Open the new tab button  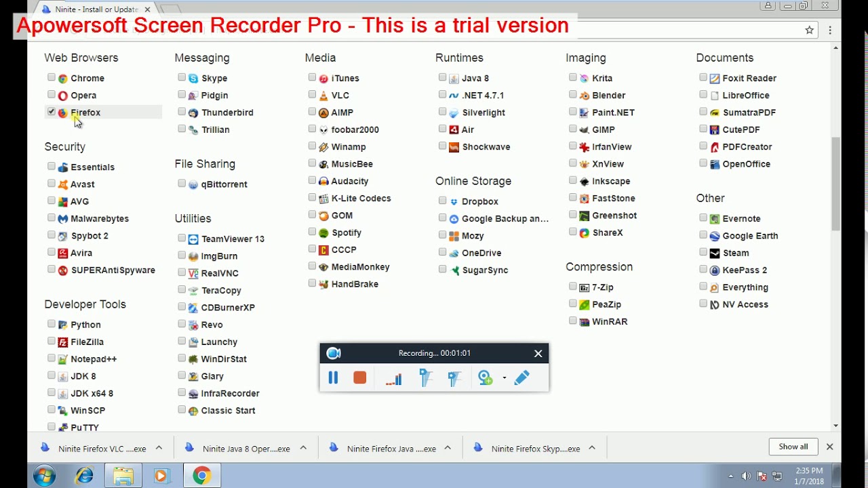171,9
